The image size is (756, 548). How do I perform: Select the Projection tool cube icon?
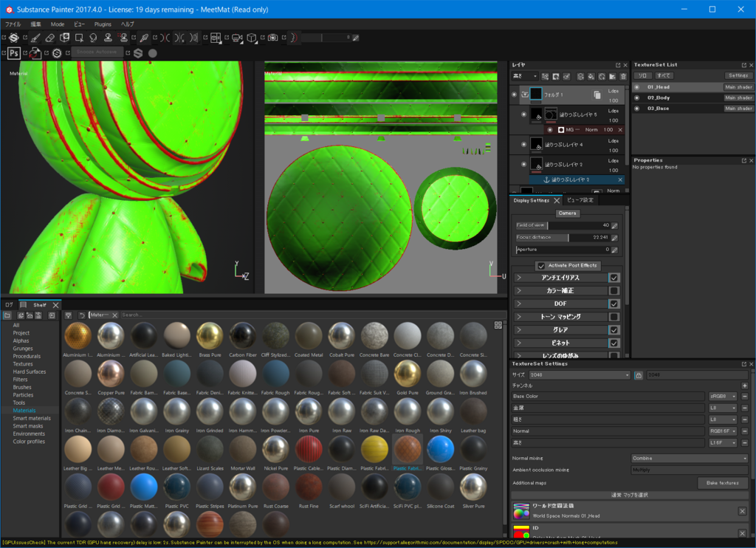click(x=65, y=38)
